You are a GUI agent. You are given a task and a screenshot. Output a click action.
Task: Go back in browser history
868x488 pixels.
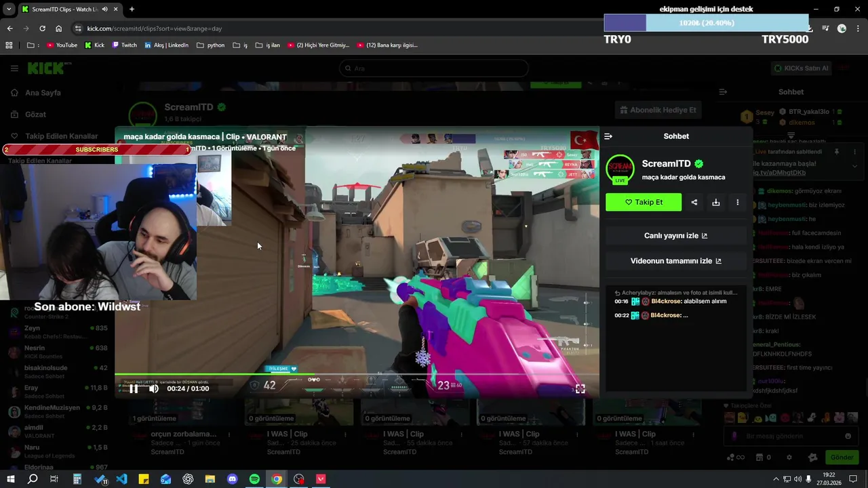9,28
